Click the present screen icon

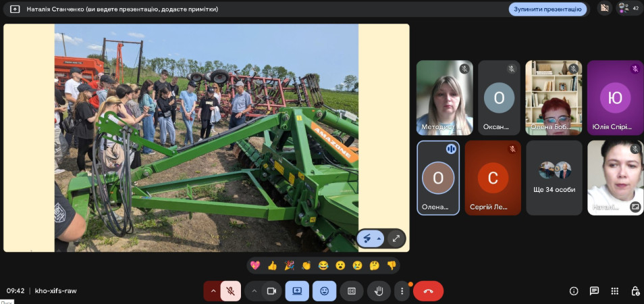297,291
